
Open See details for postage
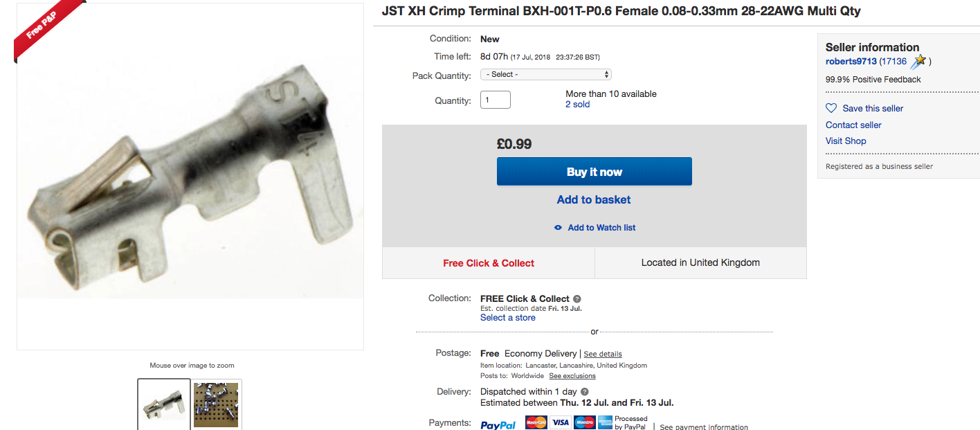(603, 354)
